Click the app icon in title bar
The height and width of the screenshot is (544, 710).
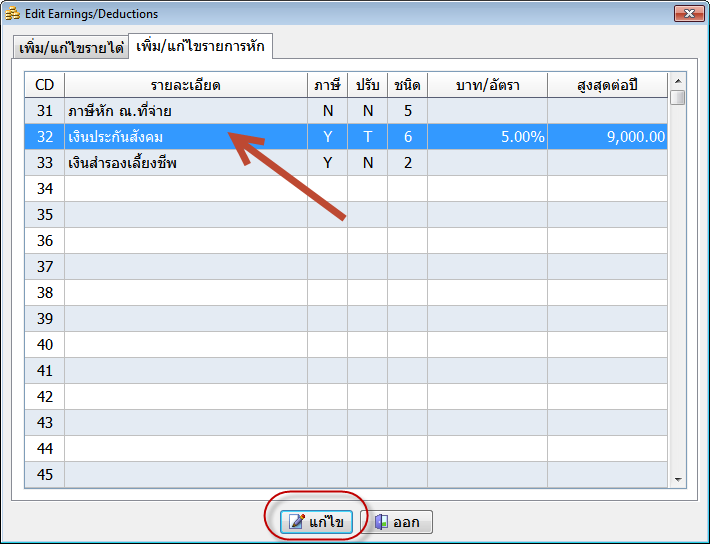coord(13,14)
